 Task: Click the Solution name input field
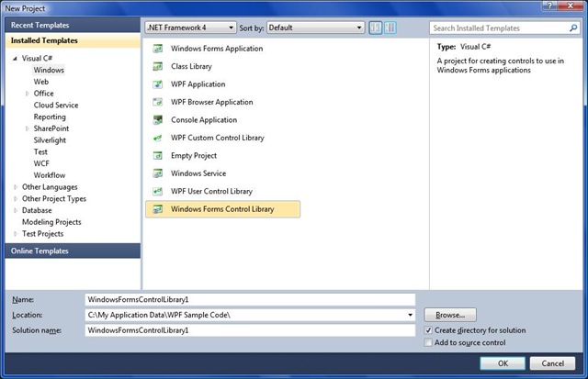pos(250,330)
